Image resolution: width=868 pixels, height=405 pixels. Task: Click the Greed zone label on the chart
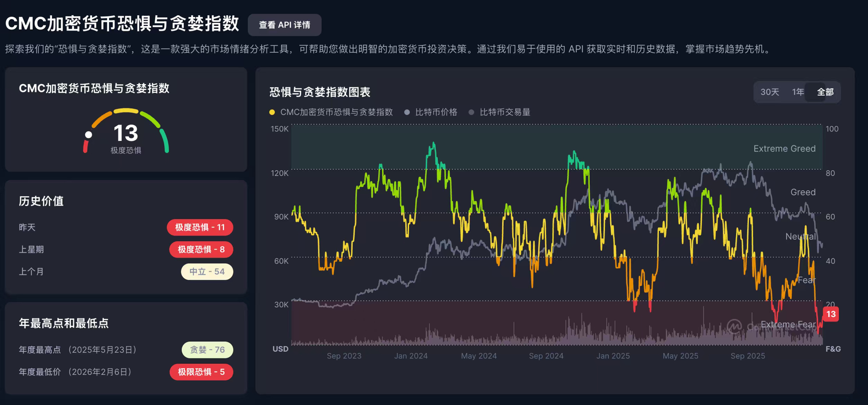pos(803,192)
